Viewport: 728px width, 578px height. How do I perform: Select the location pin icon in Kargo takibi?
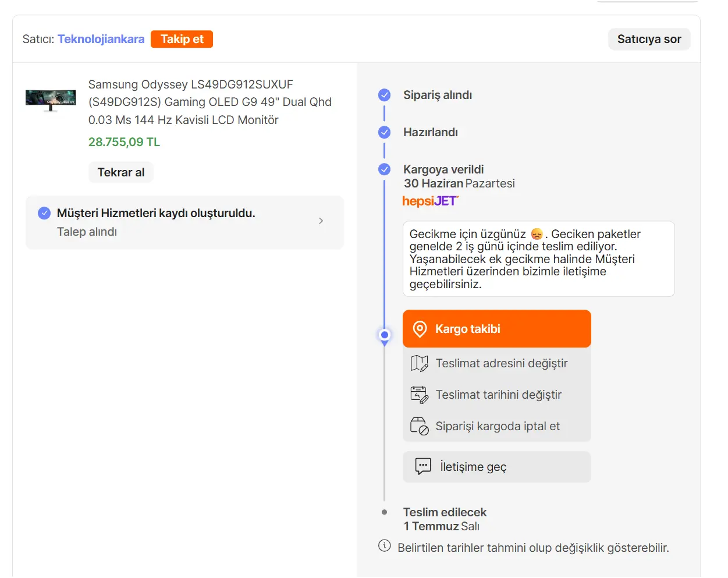(420, 329)
